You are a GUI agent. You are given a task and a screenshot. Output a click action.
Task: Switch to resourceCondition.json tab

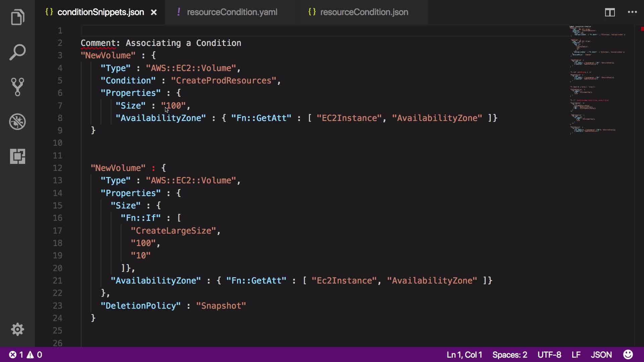[x=364, y=12]
